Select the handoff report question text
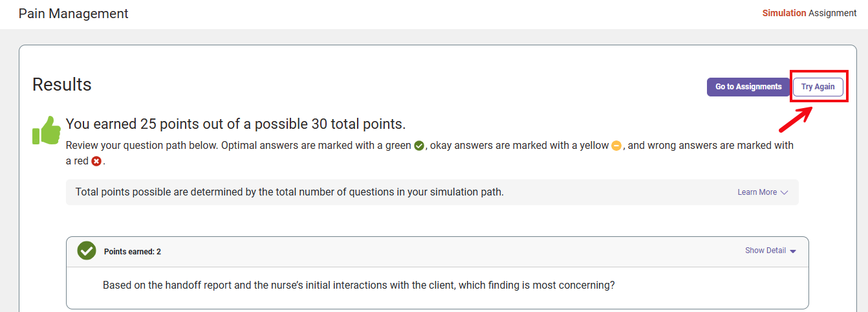Screen dimensions: 868x312 [358, 285]
